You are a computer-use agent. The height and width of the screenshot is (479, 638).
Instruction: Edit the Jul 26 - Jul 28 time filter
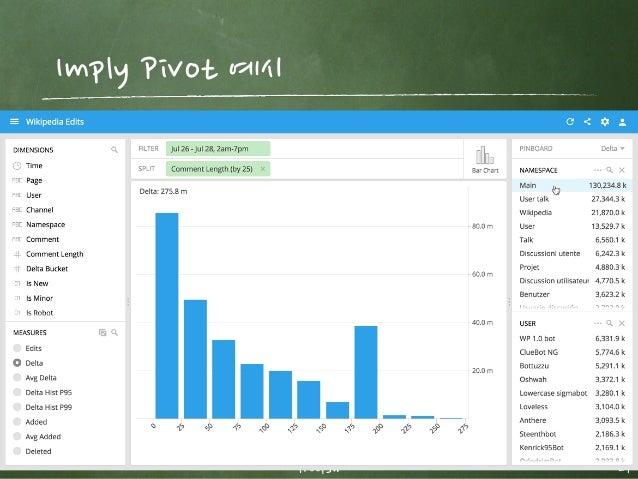218,149
